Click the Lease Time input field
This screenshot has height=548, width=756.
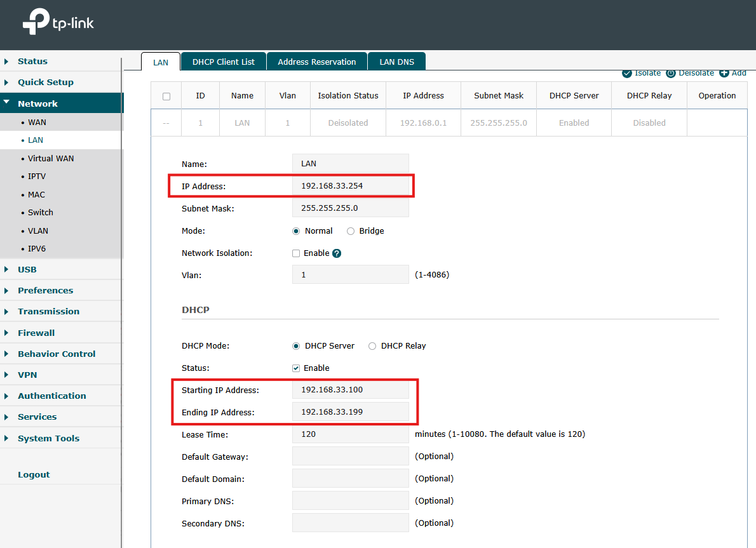pos(350,434)
